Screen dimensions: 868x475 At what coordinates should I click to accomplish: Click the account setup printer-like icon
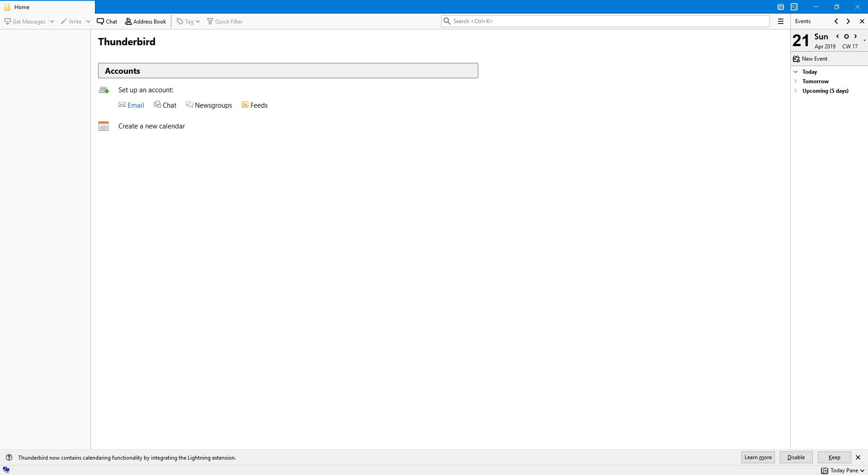104,90
